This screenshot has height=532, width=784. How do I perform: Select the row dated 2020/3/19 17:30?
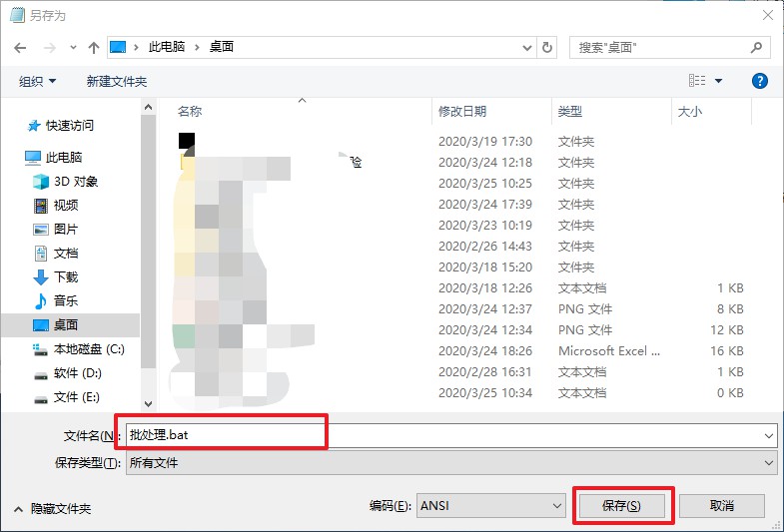(x=460, y=142)
